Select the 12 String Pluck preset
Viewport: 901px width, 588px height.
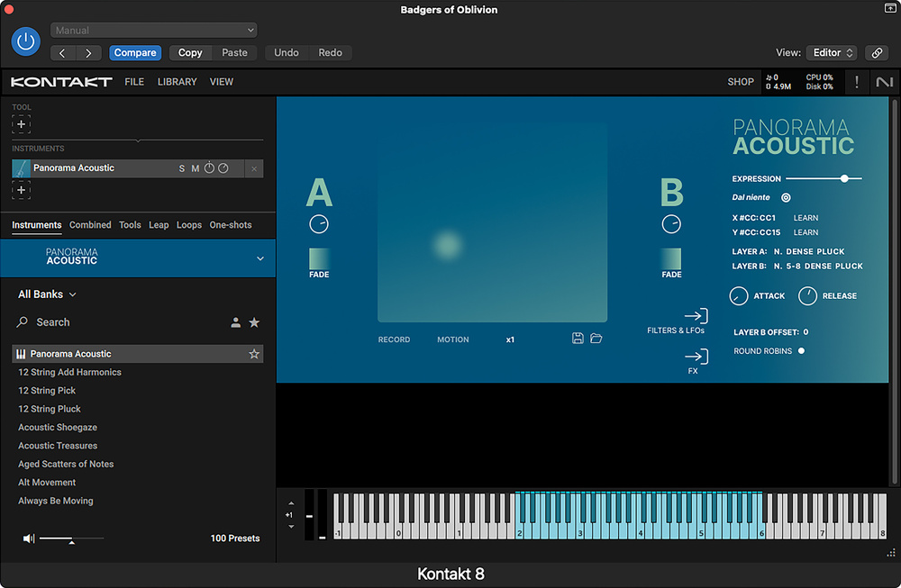coord(50,409)
